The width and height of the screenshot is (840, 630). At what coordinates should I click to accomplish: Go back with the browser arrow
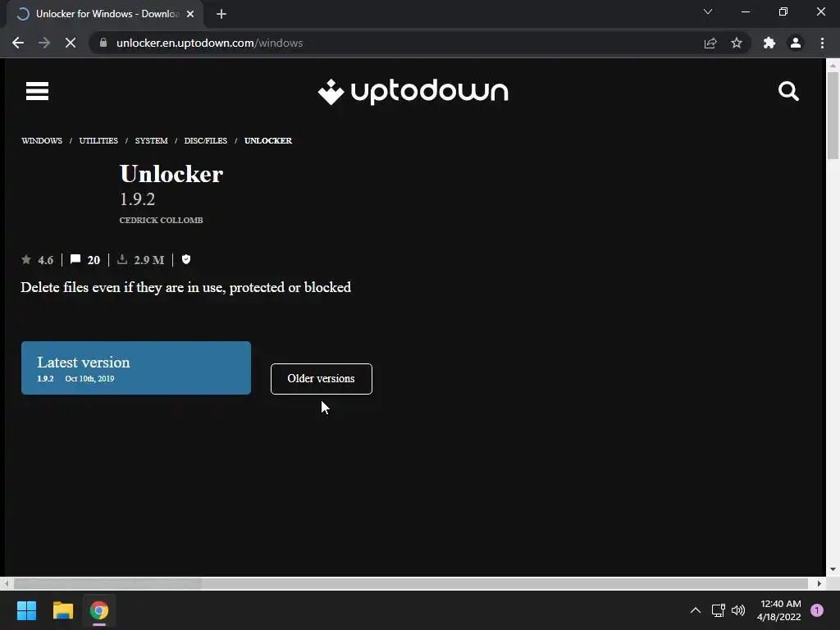(x=18, y=43)
